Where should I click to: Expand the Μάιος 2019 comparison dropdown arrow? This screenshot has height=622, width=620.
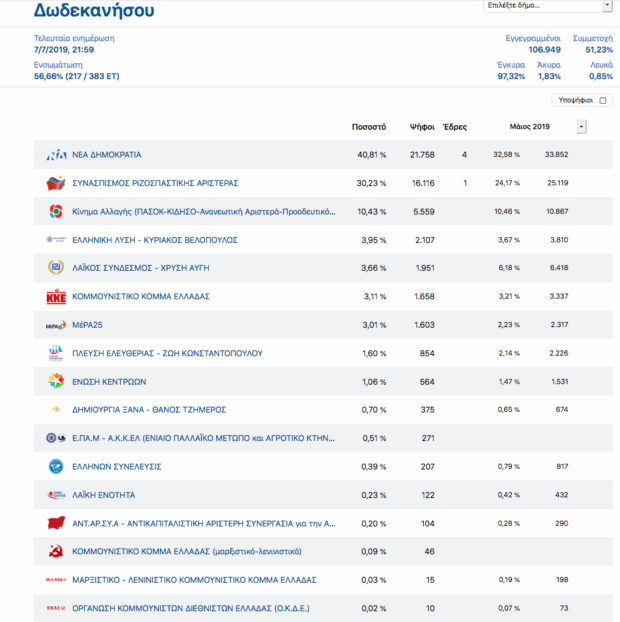(x=582, y=127)
